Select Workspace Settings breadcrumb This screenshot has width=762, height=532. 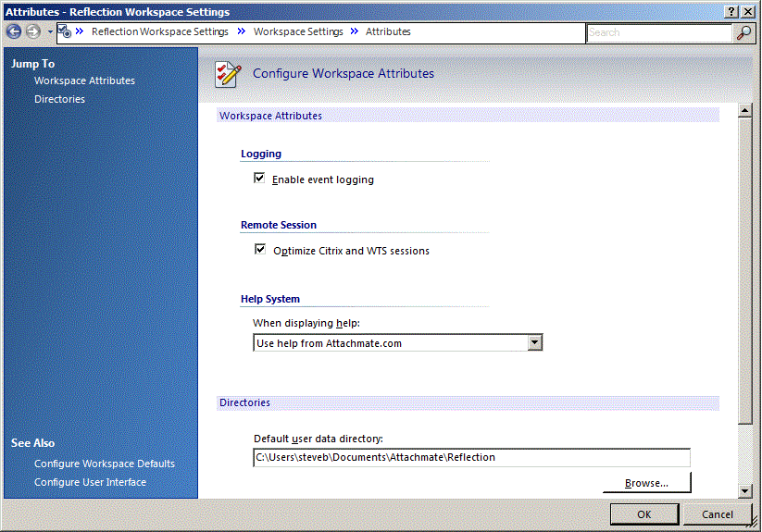pos(298,31)
